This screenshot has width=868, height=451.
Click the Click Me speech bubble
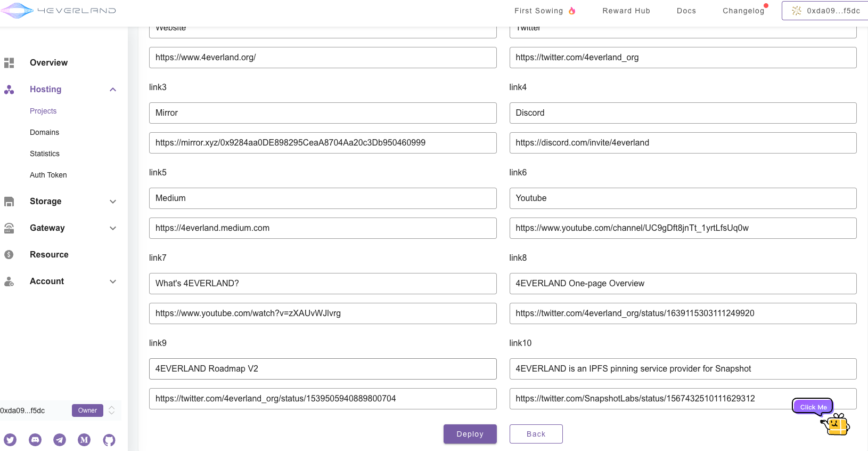813,407
